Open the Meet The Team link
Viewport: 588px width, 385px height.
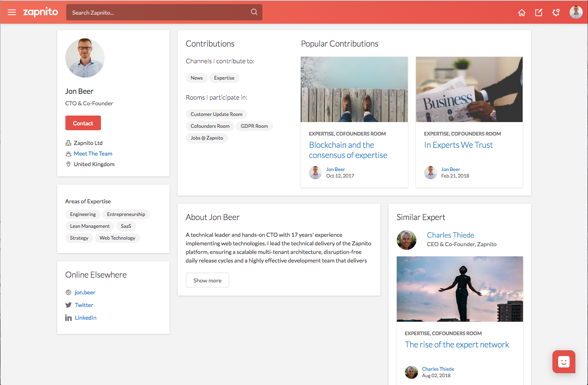click(x=93, y=154)
